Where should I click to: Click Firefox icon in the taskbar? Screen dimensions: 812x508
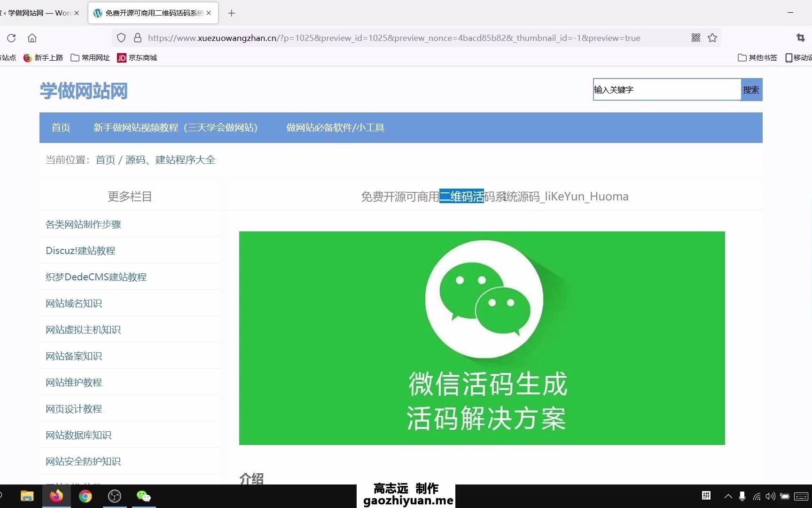pyautogui.click(x=56, y=496)
